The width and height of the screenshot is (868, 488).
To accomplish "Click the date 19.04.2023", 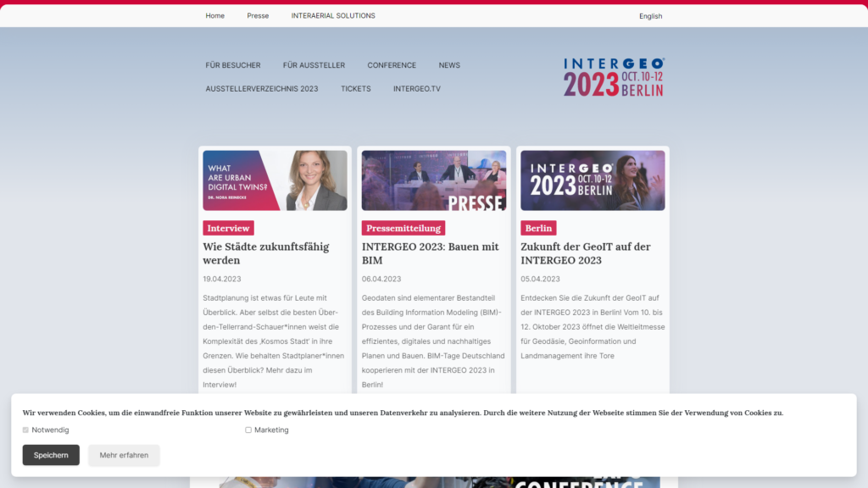I will coord(221,279).
